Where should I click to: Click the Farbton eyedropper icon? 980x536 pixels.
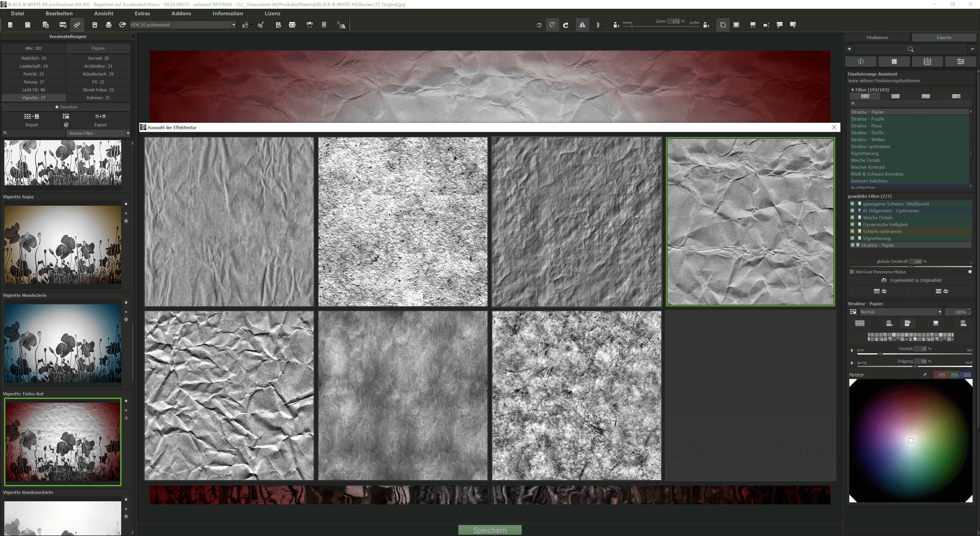925,375
